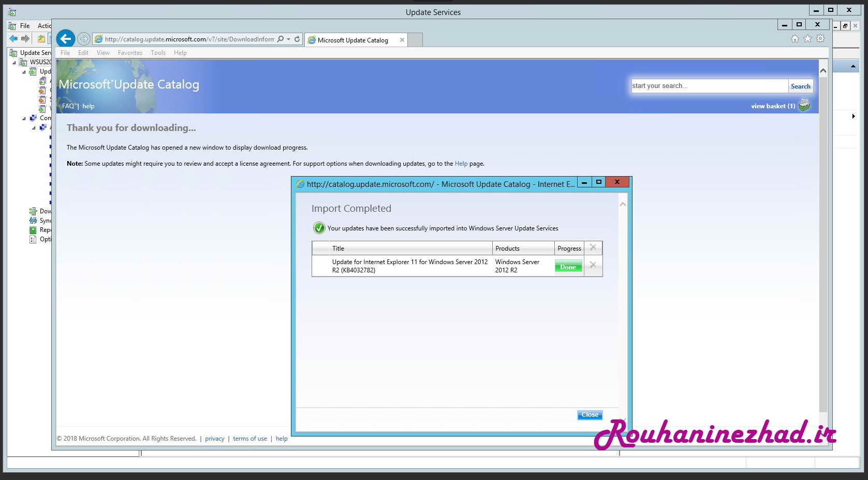
Task: Select the Reports node icon
Action: (33, 230)
